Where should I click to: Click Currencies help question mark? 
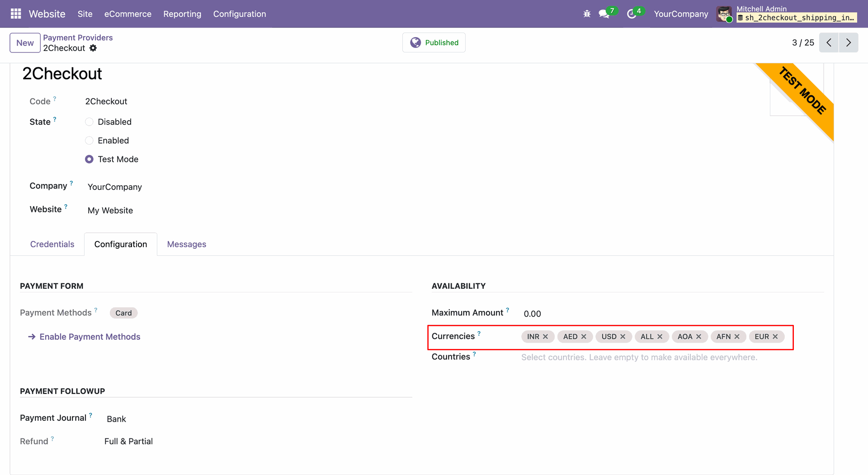[x=479, y=334]
